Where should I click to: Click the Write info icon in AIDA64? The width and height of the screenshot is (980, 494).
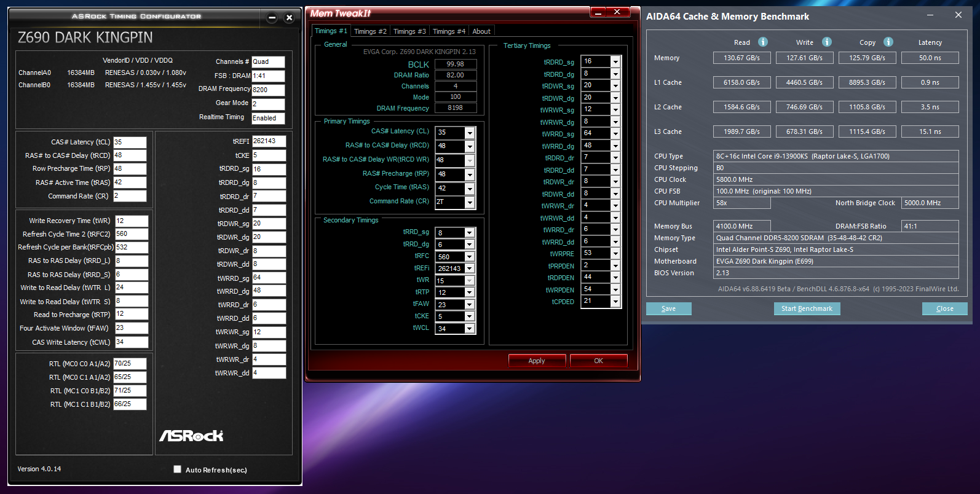827,42
